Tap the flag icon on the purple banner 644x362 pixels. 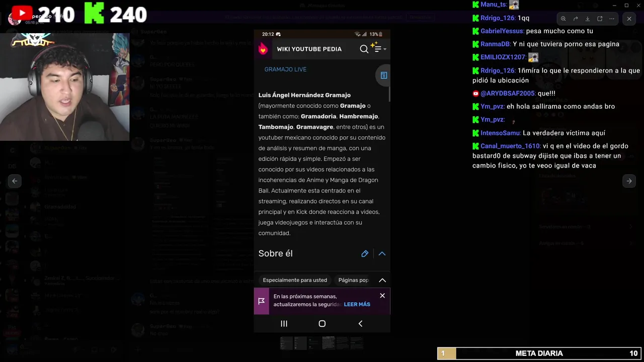coord(262,301)
